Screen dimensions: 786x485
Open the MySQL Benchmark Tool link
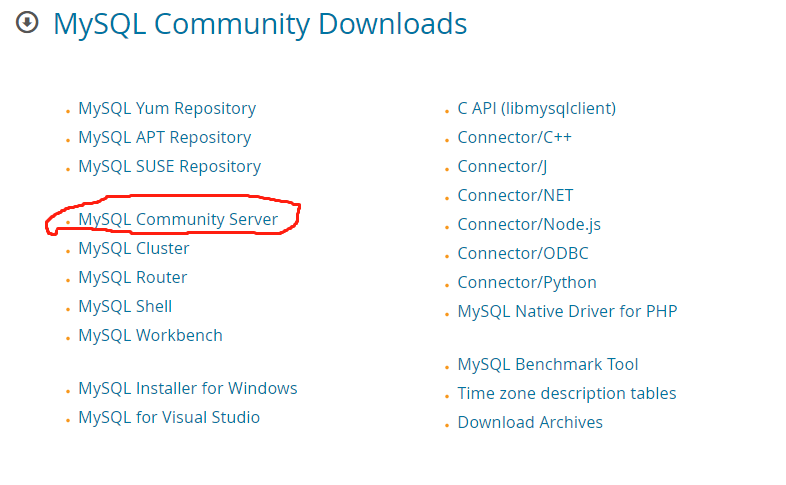click(548, 365)
